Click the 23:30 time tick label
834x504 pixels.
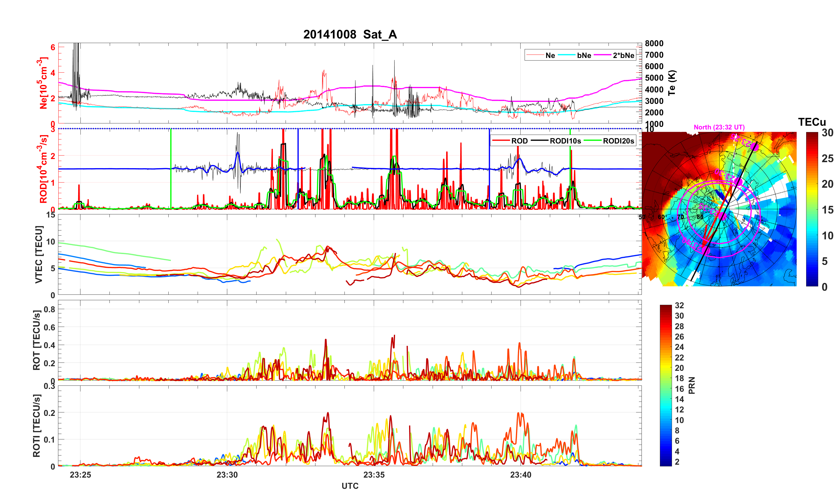[227, 474]
